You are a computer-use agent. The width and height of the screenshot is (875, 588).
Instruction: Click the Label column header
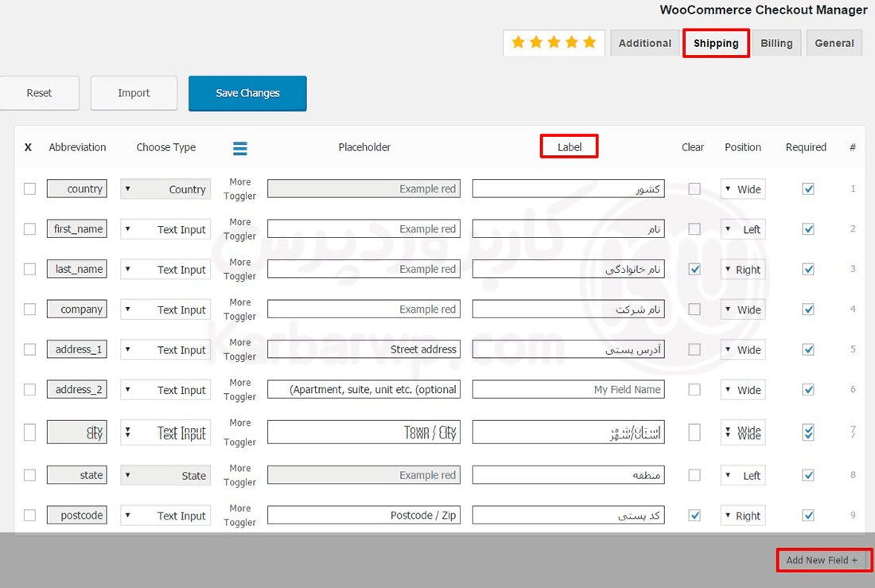(x=570, y=147)
